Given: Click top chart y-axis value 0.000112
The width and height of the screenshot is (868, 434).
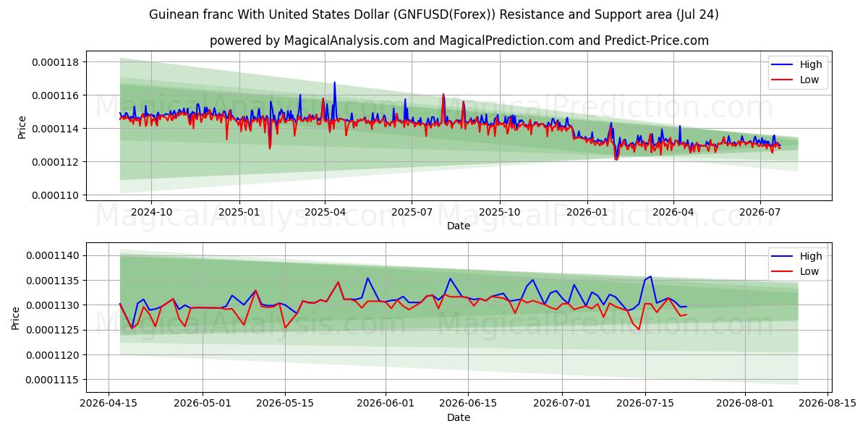Looking at the screenshot, I should tap(56, 162).
